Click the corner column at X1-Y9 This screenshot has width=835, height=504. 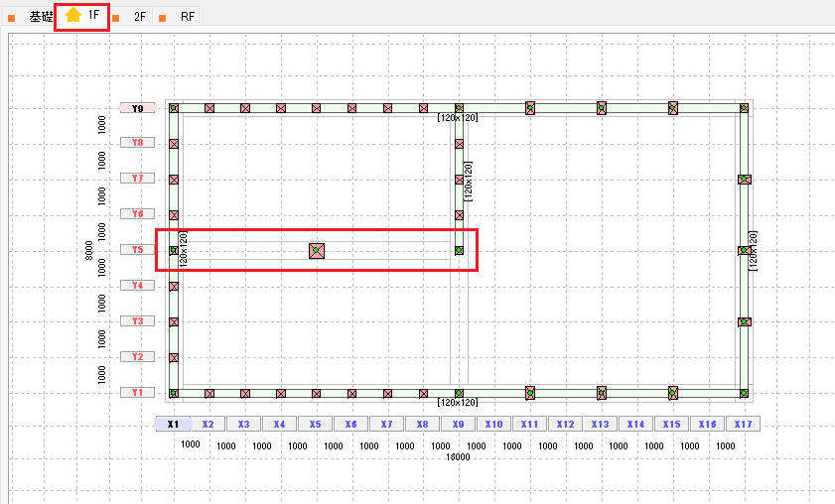click(x=174, y=108)
